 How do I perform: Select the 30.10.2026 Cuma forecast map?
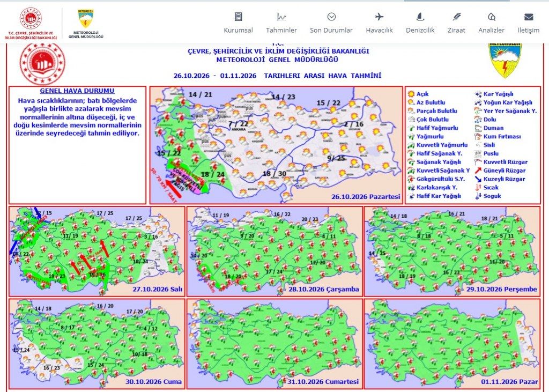coord(97,344)
